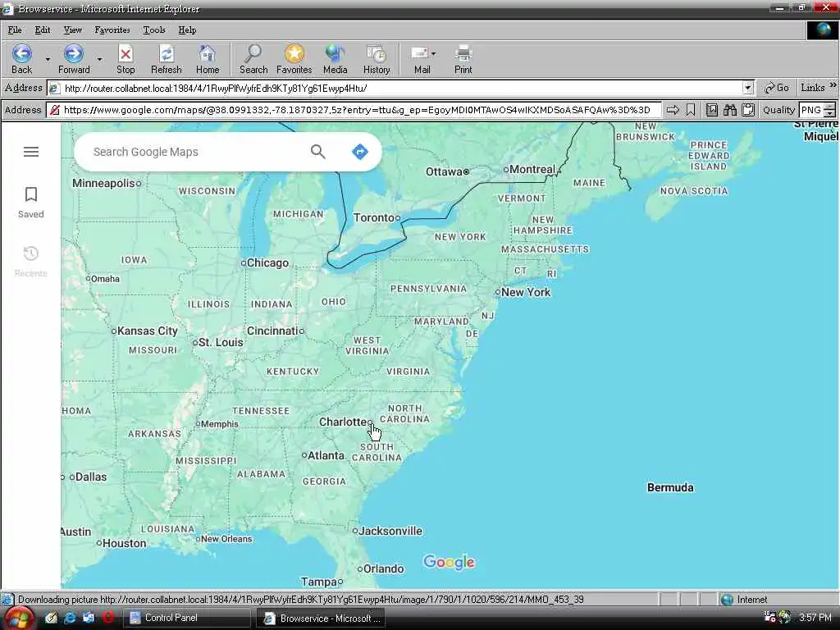The width and height of the screenshot is (840, 630).
Task: Go back with the IE Back button
Action: tap(21, 59)
